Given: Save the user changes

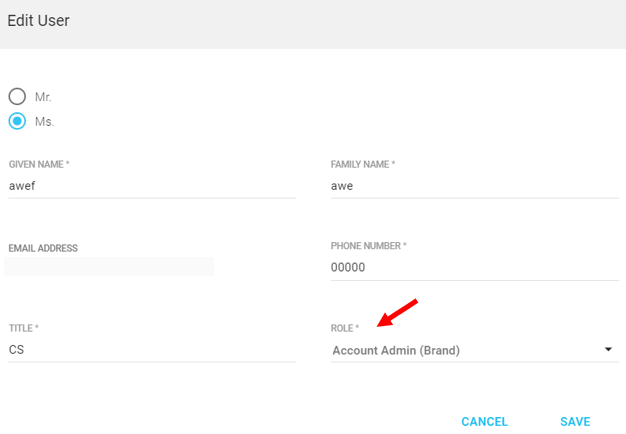Looking at the screenshot, I should point(575,422).
